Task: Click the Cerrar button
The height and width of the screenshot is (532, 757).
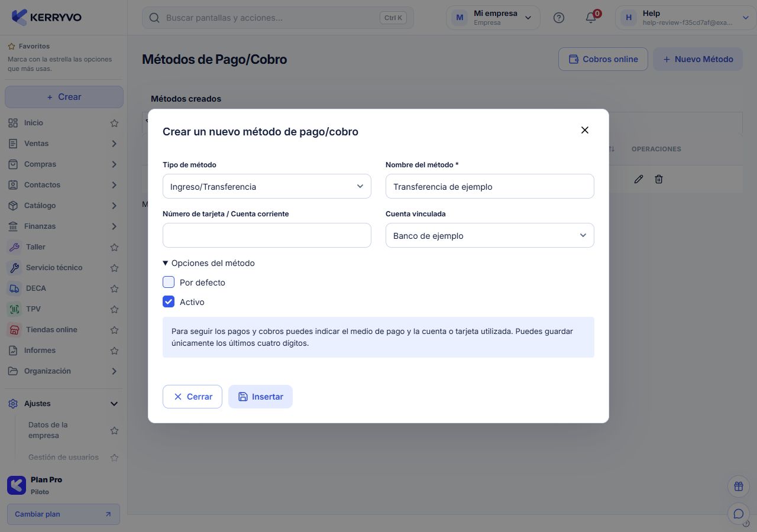Action: point(192,397)
